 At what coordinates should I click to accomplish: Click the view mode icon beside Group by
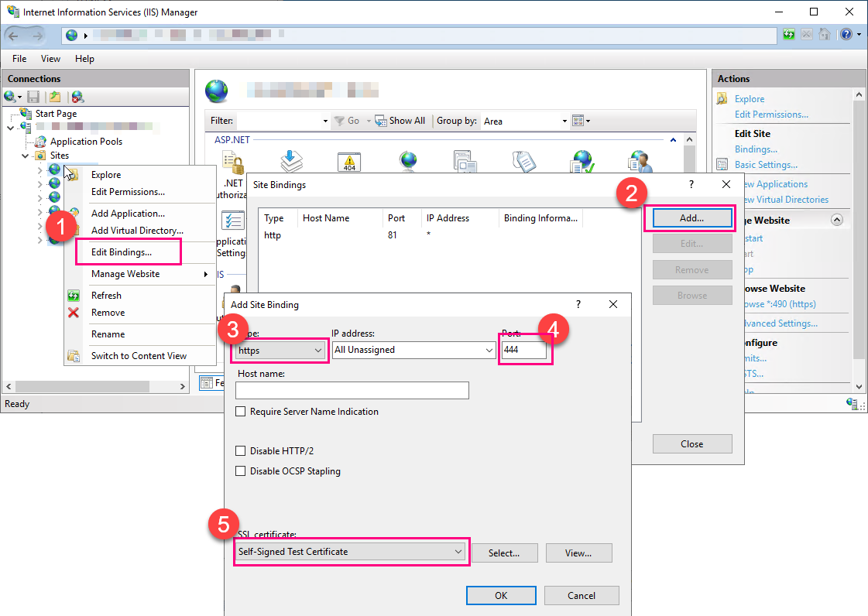578,121
